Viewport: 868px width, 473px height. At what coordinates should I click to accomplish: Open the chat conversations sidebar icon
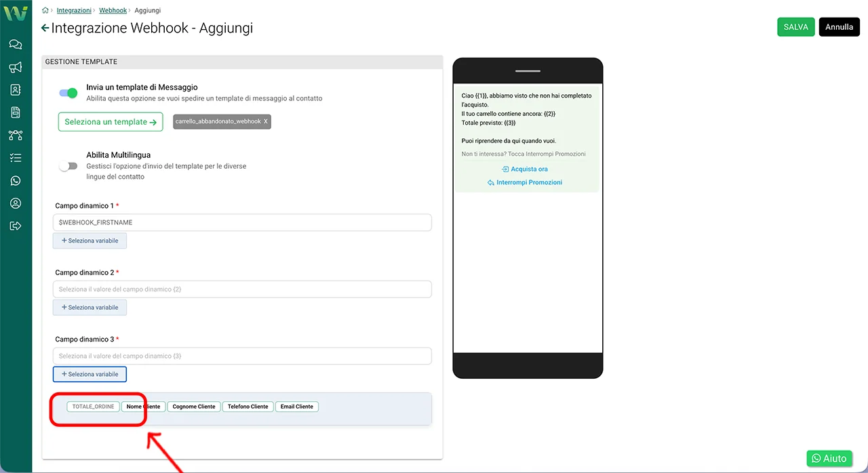point(16,45)
